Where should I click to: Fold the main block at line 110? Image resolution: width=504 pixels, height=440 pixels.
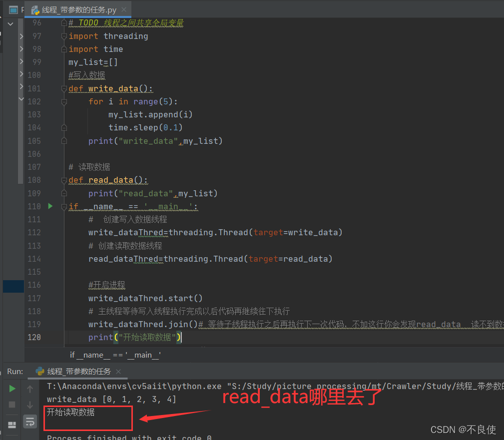point(64,207)
